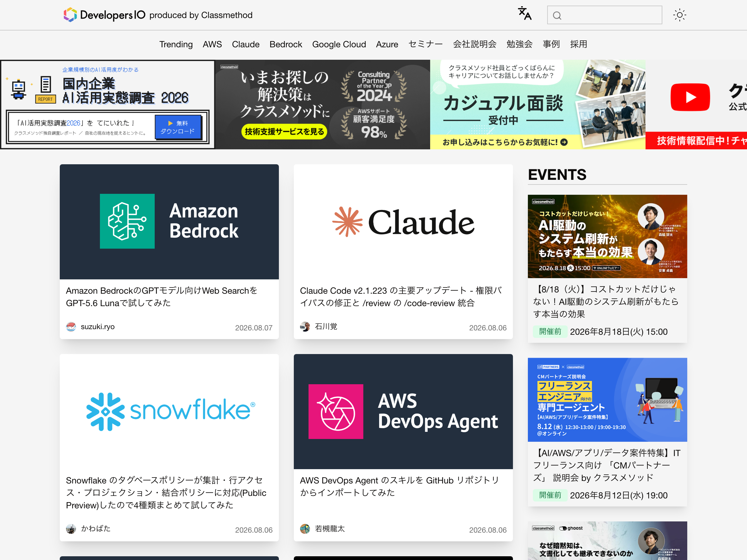Click the 無料ダウンロード button in AI report banner
Screen dimensions: 747x560
click(x=178, y=127)
